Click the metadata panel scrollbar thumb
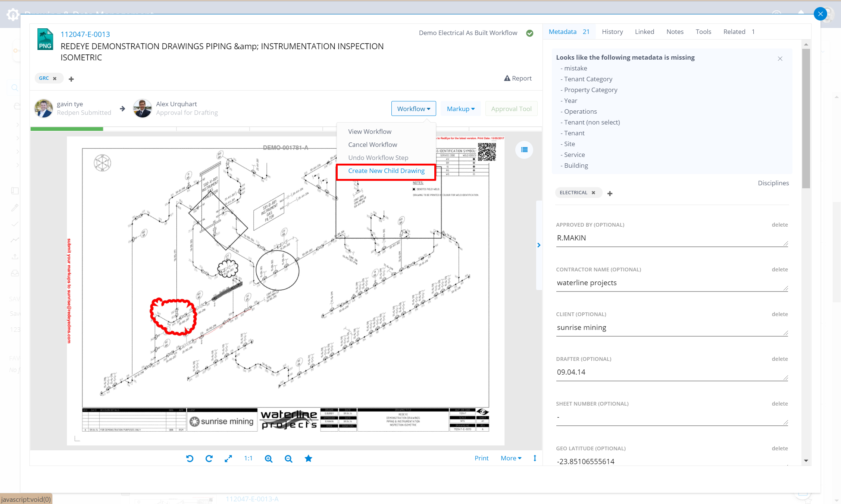Screen dimensions: 841x504 pyautogui.click(x=806, y=118)
